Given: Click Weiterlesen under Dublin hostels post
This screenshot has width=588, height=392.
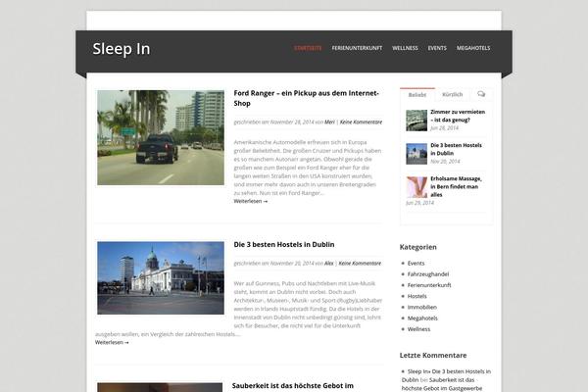Looking at the screenshot, I should [x=112, y=342].
